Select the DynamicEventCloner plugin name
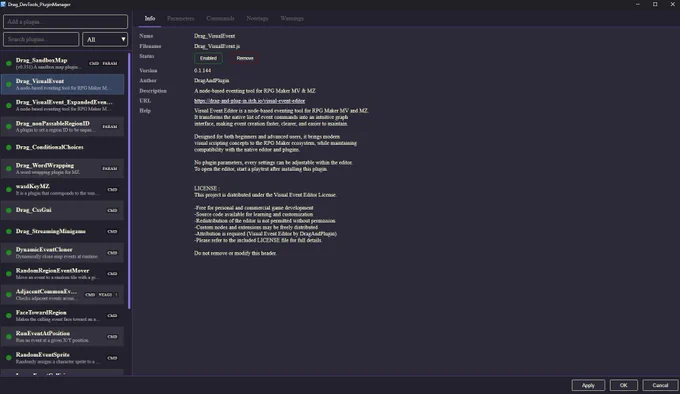This screenshot has height=394, width=680. pos(44,250)
